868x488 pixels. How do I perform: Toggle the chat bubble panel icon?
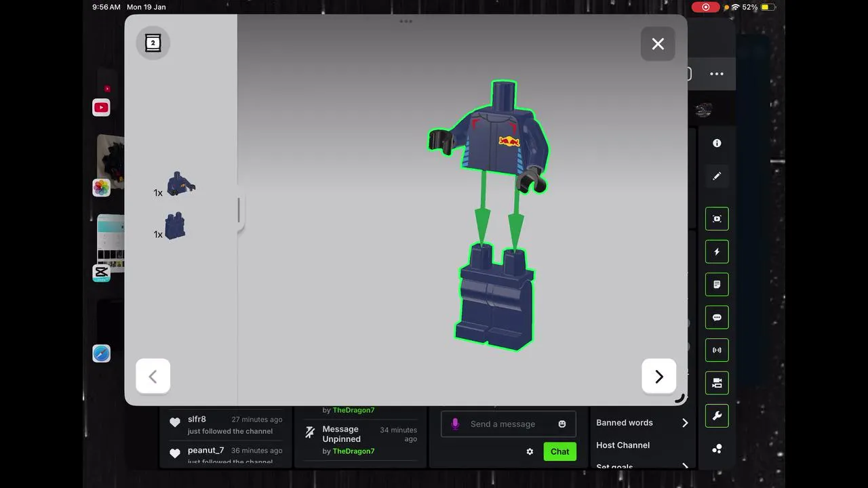coord(717,317)
